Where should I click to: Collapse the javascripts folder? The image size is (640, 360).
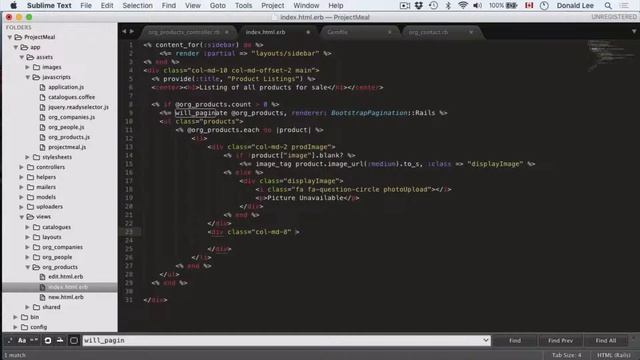(28, 77)
